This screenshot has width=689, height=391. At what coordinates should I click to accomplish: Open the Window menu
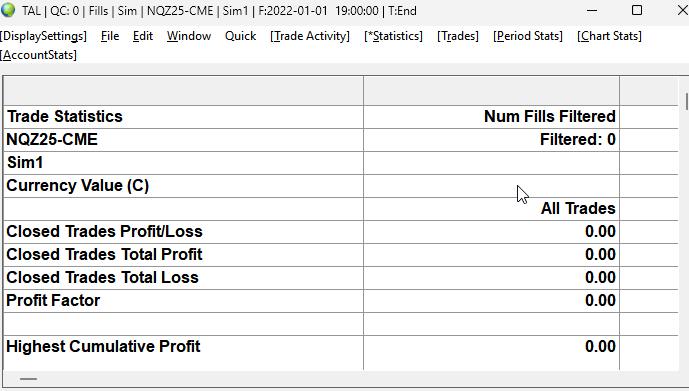point(189,36)
